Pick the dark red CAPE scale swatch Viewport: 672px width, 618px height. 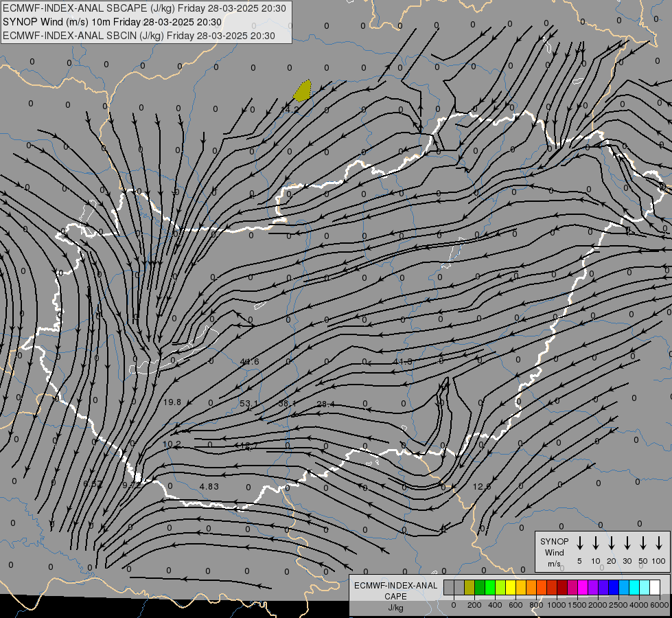click(562, 587)
